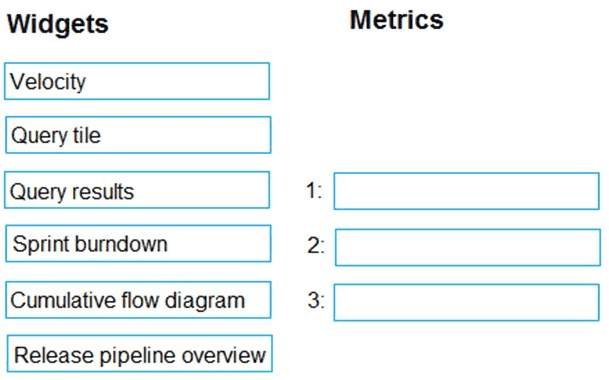Click the Release pipeline overview text
The image size is (609, 380).
pos(140,355)
